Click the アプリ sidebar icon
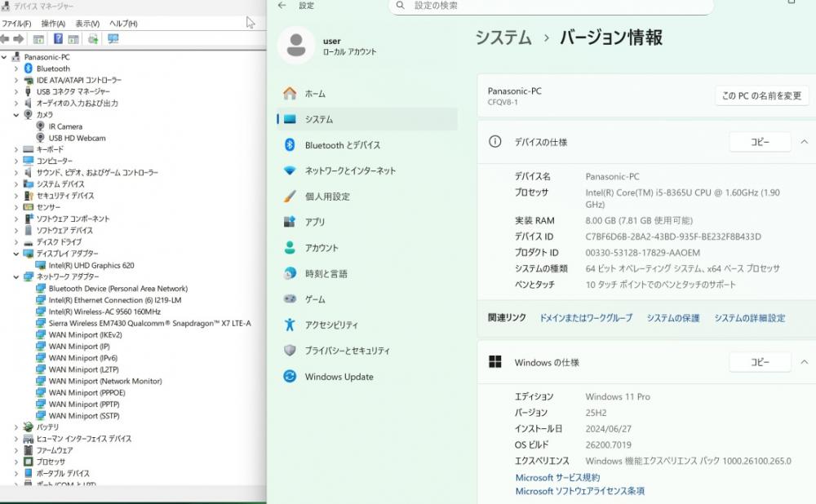The width and height of the screenshot is (816, 504). [290, 222]
